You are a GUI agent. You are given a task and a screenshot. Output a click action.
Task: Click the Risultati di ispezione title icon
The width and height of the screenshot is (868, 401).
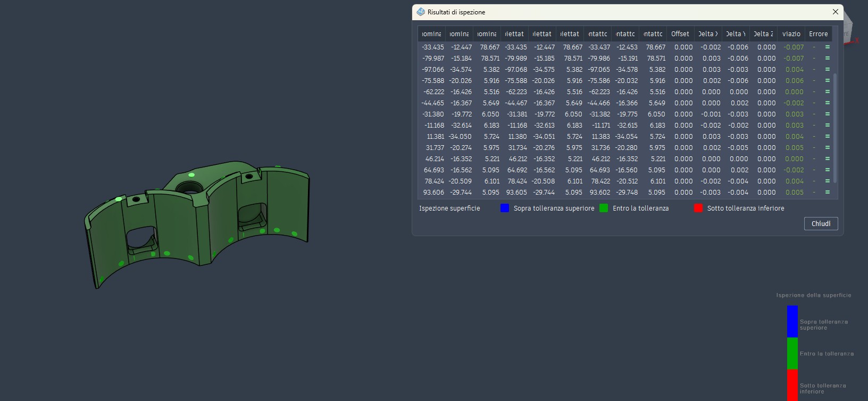[421, 12]
